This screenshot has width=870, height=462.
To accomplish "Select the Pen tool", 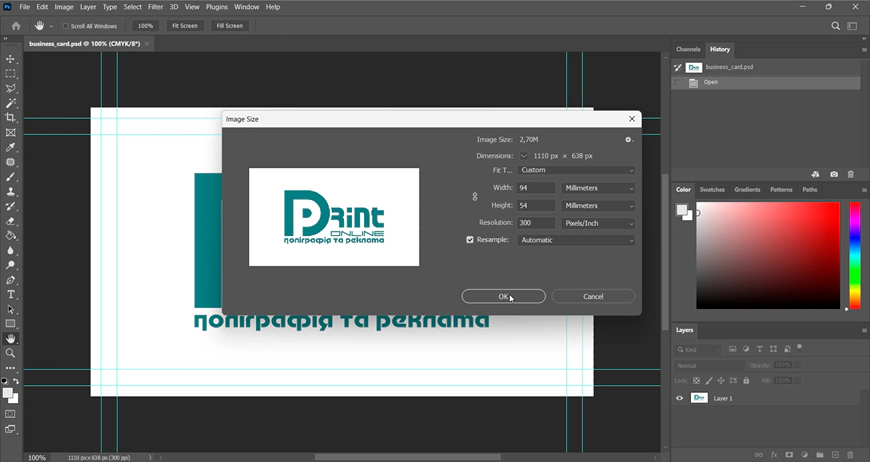I will coord(11,280).
